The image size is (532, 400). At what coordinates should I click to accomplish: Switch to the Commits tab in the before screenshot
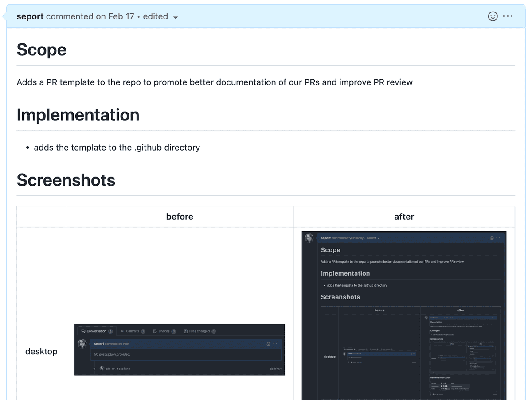pyautogui.click(x=132, y=331)
